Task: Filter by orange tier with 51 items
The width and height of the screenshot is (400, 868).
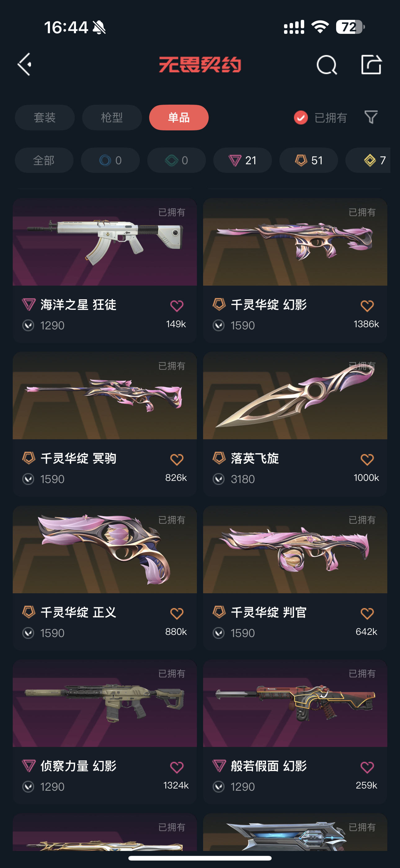Action: 309,160
